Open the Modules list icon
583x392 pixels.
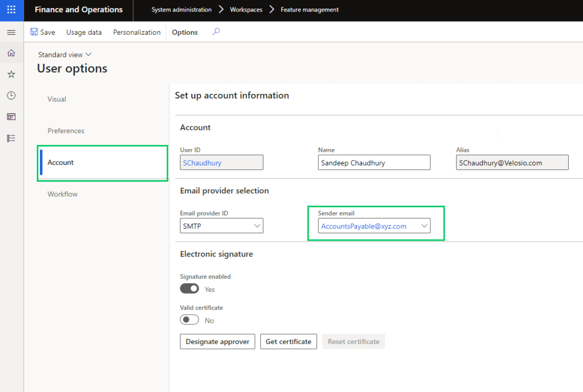coord(11,138)
